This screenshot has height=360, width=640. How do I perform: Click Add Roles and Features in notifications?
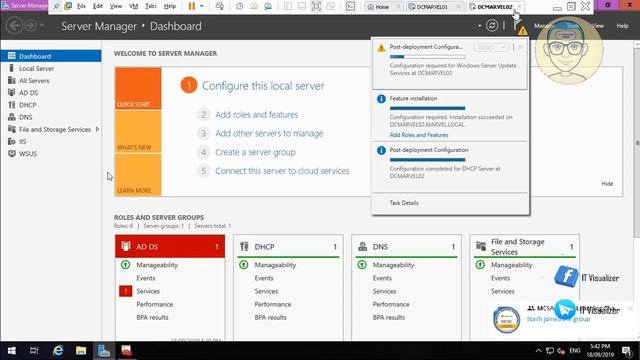[419, 135]
